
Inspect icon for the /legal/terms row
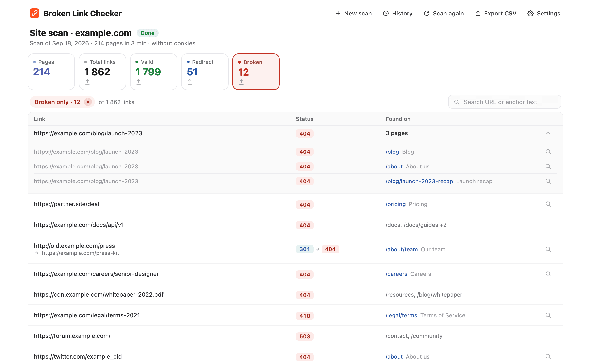(x=548, y=315)
